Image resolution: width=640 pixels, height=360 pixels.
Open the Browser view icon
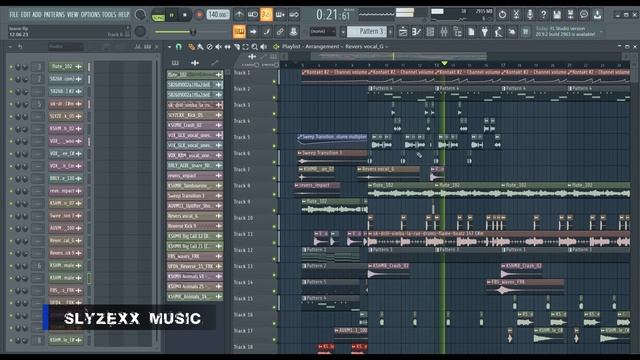click(458, 31)
